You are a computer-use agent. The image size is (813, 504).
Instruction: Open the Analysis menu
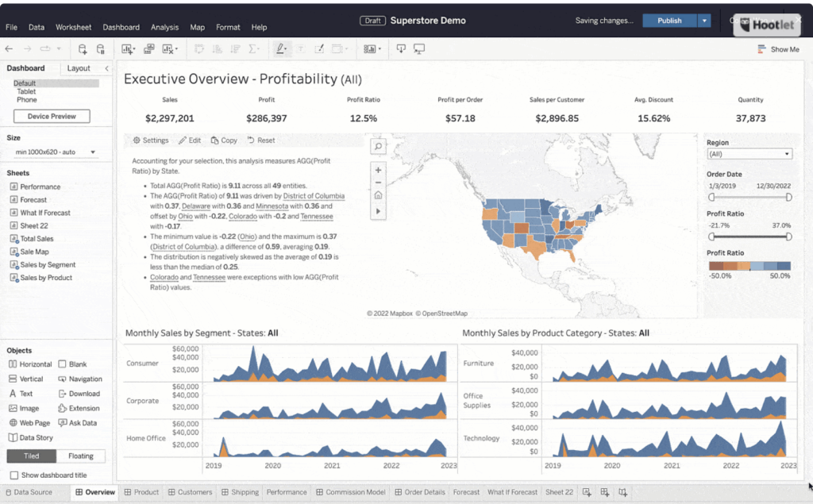click(164, 27)
